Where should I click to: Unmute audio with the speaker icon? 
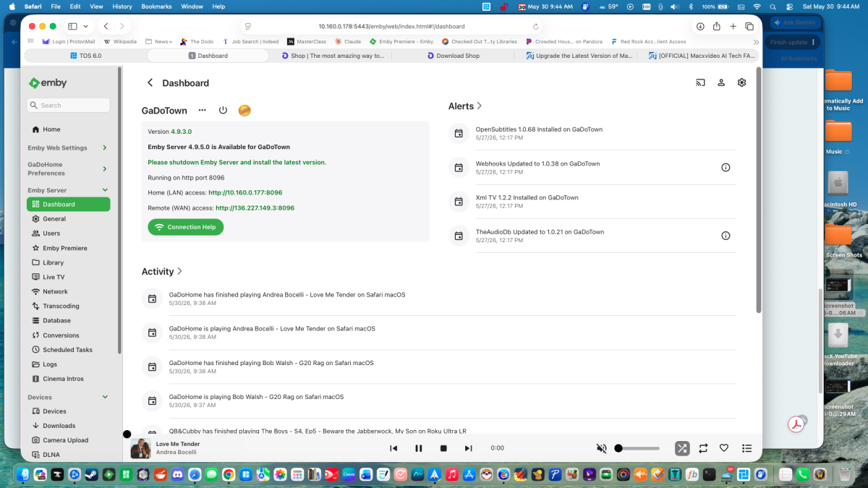(x=601, y=448)
